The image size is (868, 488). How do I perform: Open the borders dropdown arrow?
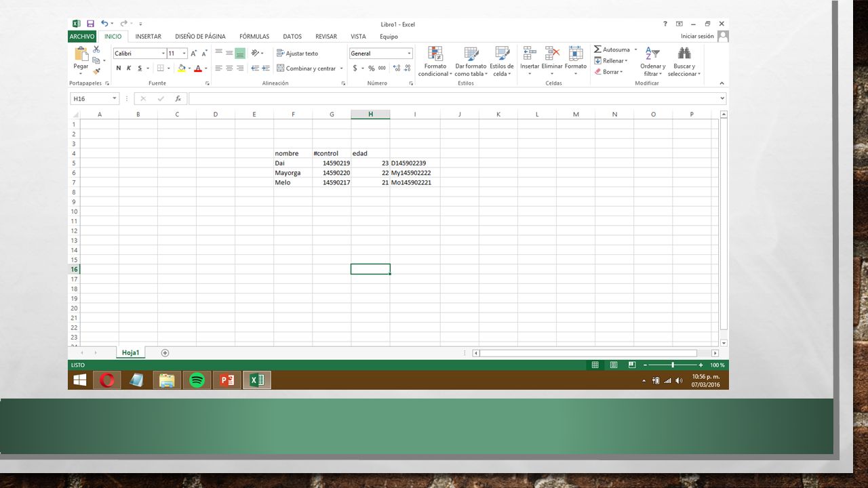(x=170, y=68)
